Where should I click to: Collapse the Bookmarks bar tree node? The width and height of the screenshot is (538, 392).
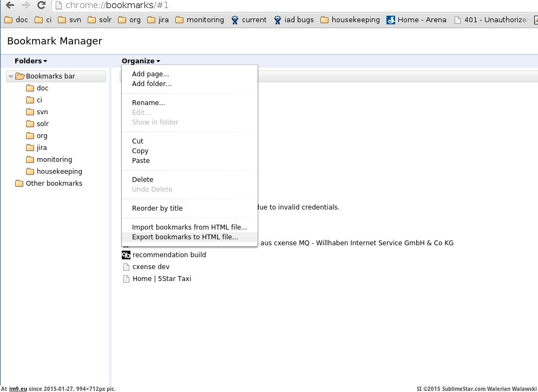tap(11, 76)
